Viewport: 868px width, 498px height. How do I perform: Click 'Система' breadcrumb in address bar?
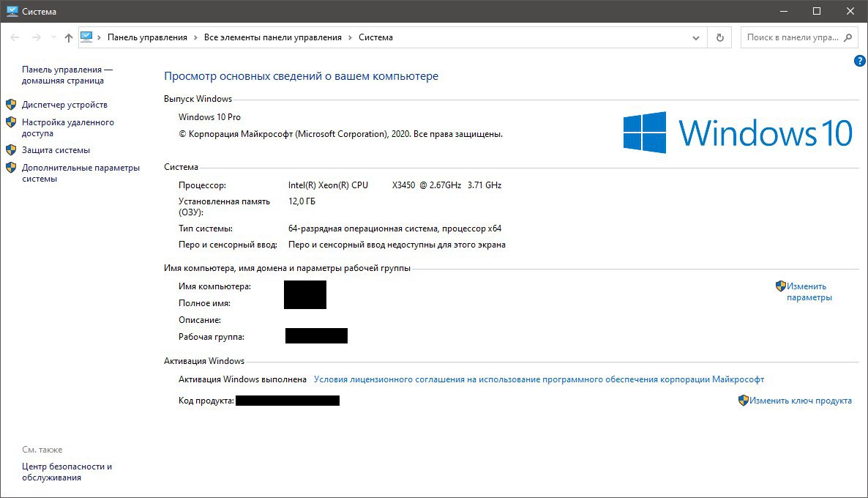point(376,37)
